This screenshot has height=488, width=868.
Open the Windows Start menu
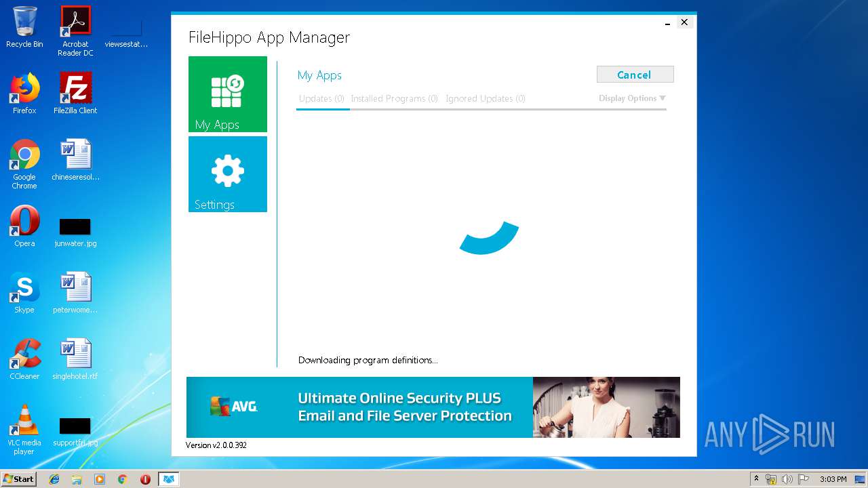point(18,479)
